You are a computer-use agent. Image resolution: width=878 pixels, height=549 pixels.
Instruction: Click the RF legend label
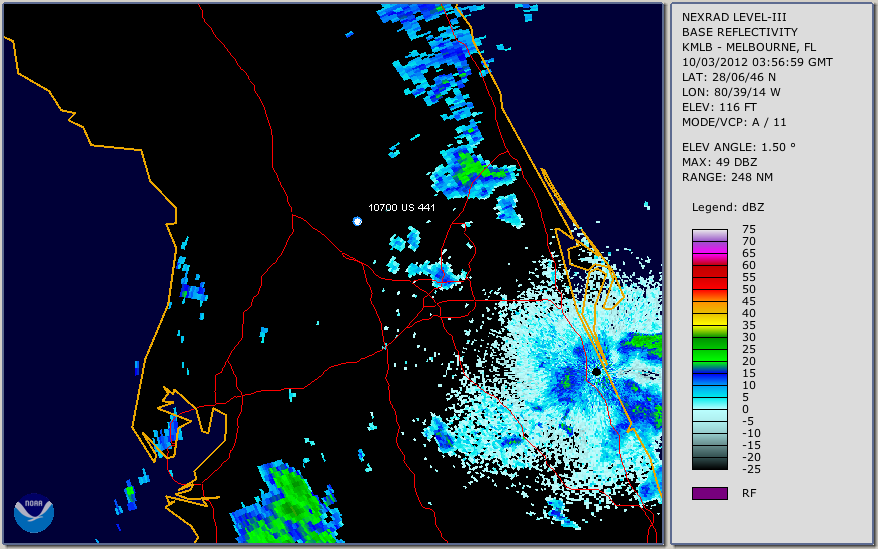pyautogui.click(x=749, y=493)
